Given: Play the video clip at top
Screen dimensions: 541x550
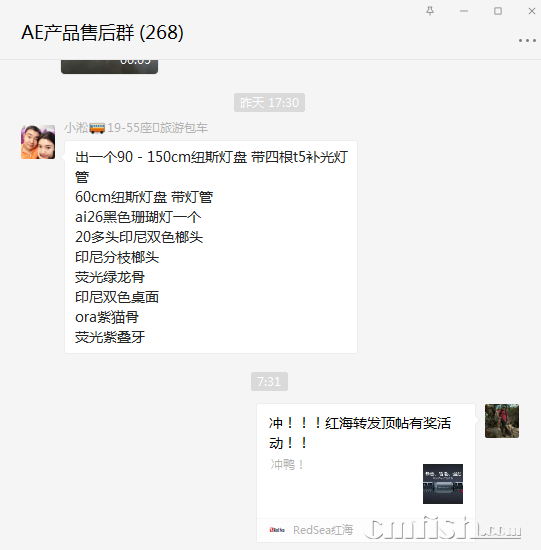Looking at the screenshot, I should pos(109,67).
